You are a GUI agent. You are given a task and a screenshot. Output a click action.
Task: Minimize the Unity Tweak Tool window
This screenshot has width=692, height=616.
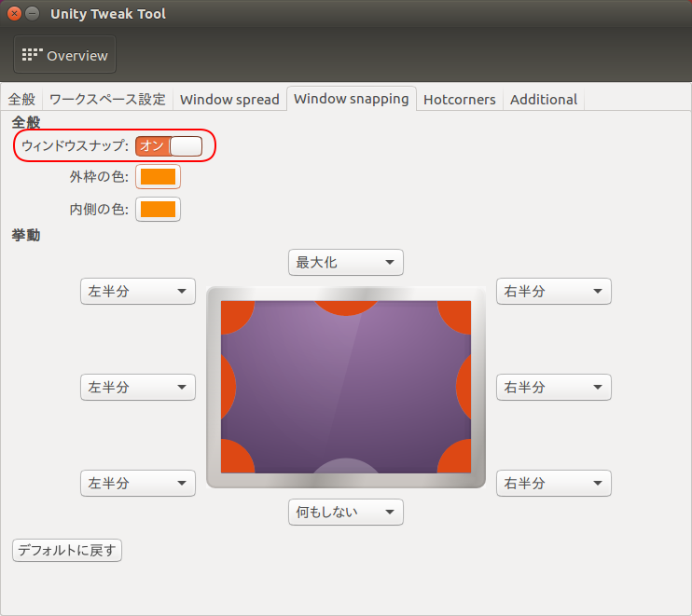(x=33, y=14)
